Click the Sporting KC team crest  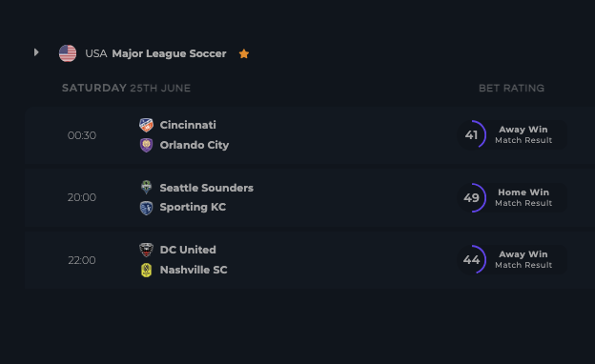[146, 208]
